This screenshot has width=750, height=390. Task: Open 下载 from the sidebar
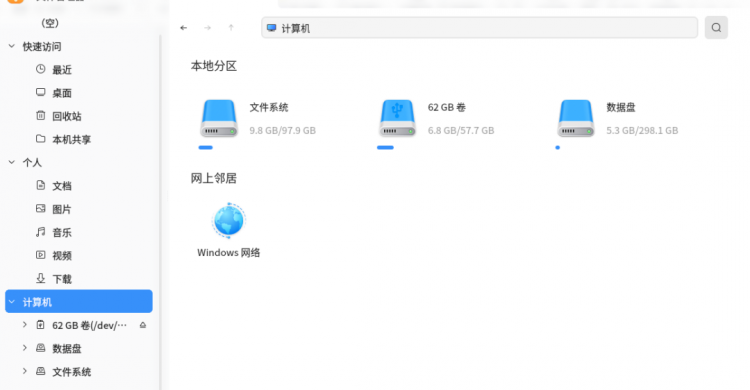click(62, 279)
